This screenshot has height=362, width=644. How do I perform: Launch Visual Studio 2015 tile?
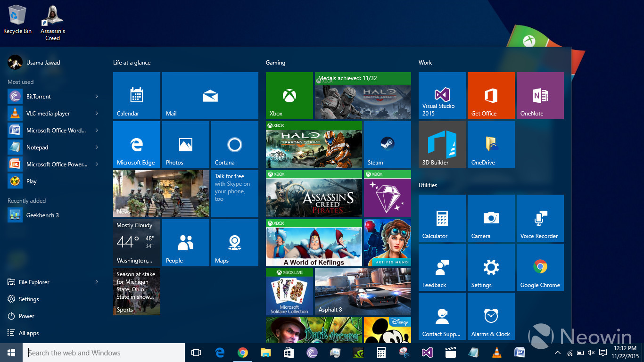coord(442,96)
